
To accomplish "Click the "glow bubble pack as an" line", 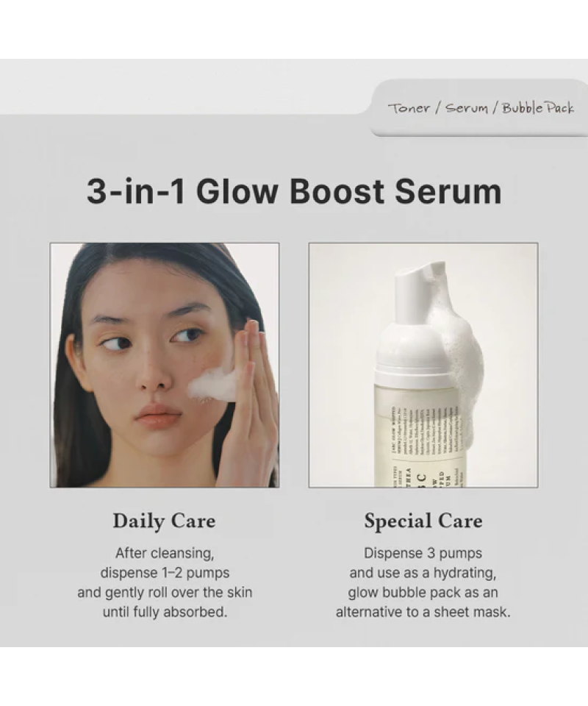I will tap(423, 592).
